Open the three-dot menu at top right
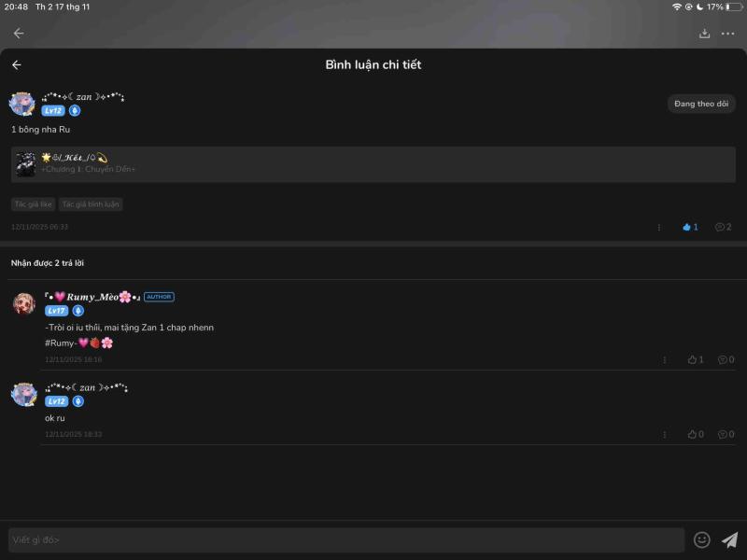This screenshot has height=560, width=747. pos(727,34)
